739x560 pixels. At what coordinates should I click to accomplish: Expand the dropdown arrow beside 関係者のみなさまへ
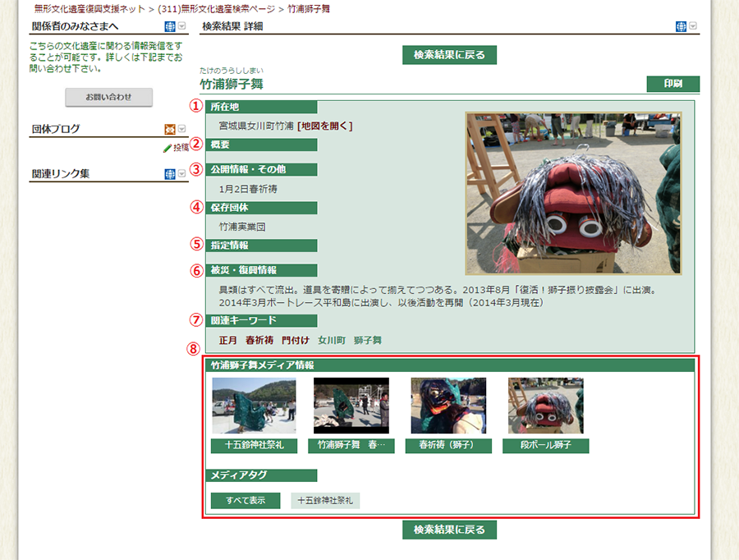(181, 26)
